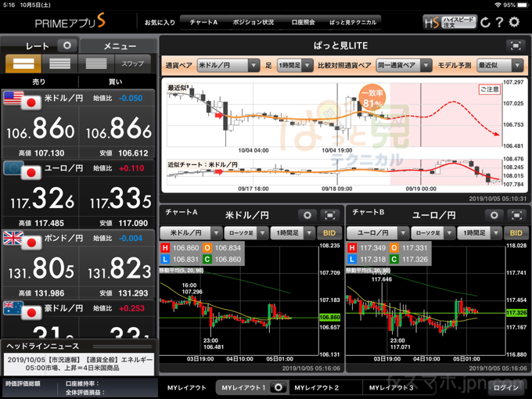Open チャートA currency pair dropdown 米ドル/円
Screen dimensions: 532x399
(x=191, y=233)
